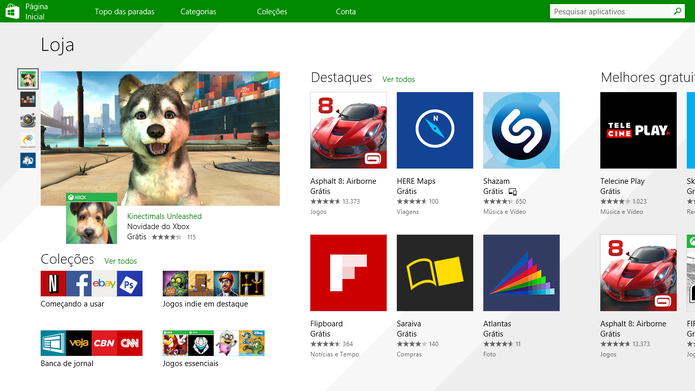Image resolution: width=695 pixels, height=391 pixels.
Task: Go to Página Inicial
Action: [x=36, y=12]
